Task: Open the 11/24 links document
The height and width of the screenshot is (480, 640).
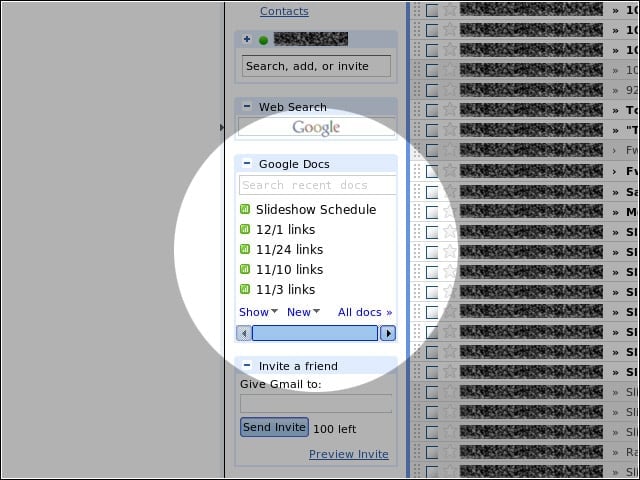Action: coord(289,249)
